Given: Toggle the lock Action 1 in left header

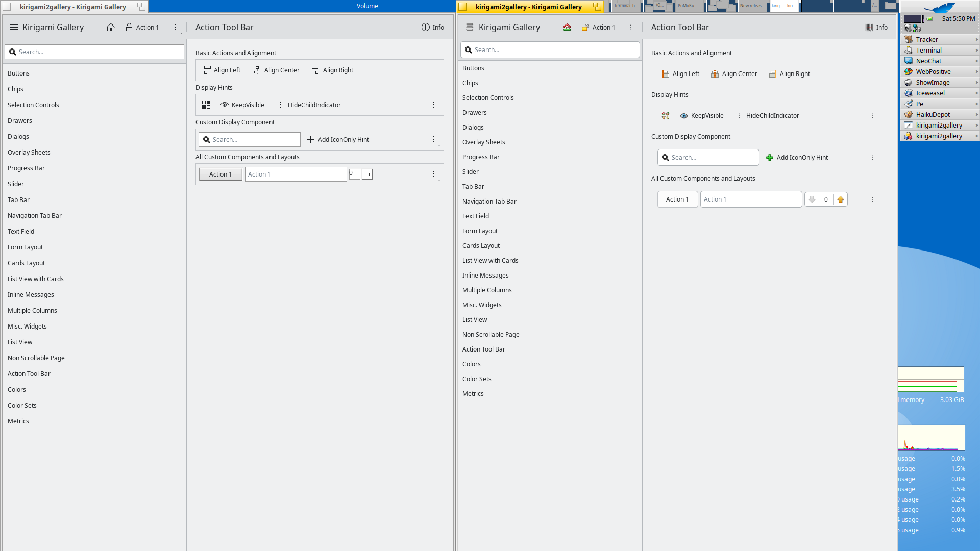Looking at the screenshot, I should click(142, 28).
